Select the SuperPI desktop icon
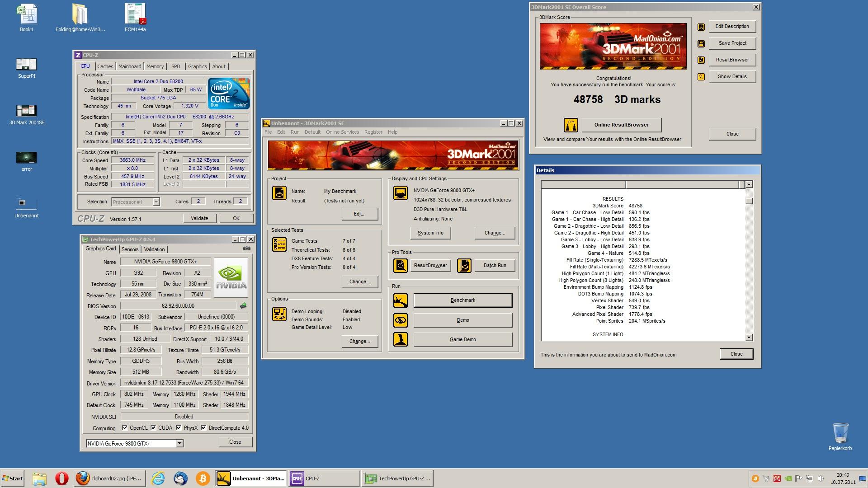868x488 pixels. click(27, 68)
